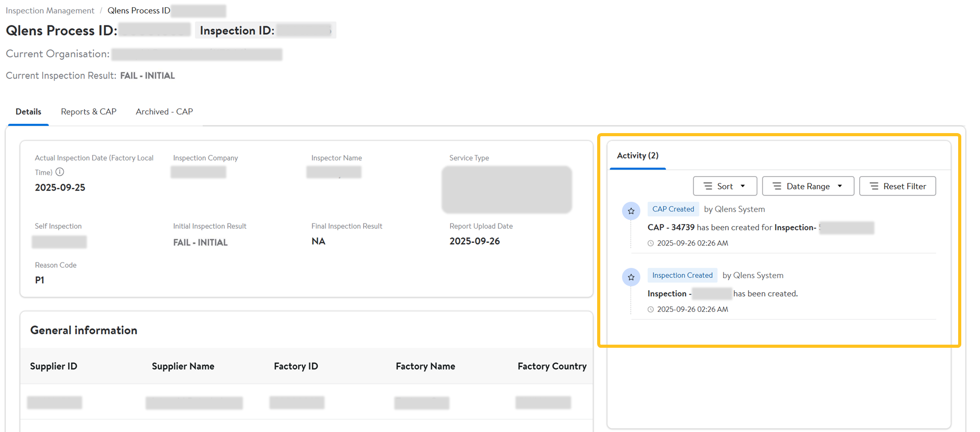Screen dimensions: 980x432
Task: Select the Activity (2) tab
Action: point(638,155)
